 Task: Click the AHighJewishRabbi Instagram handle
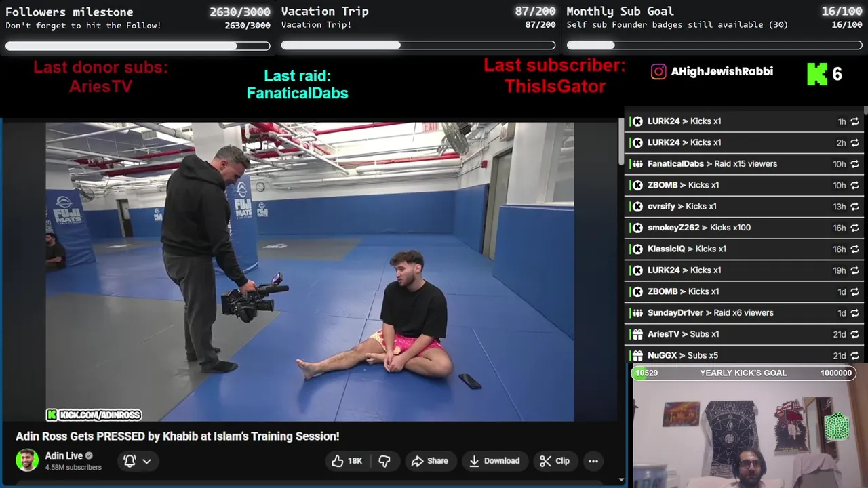tap(722, 71)
